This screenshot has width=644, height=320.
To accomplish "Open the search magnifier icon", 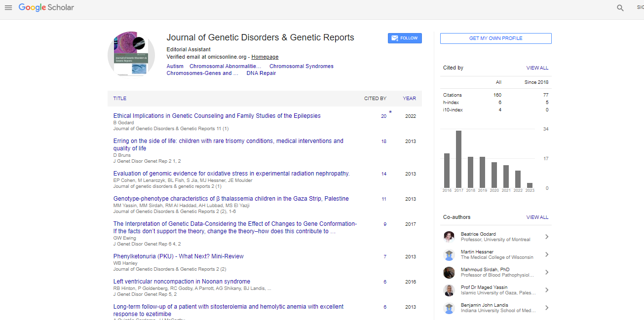I will 620,8.
